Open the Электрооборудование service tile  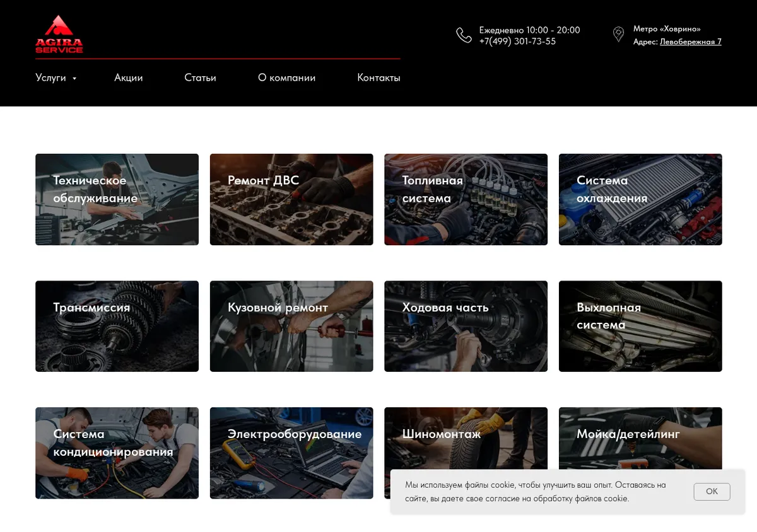291,453
